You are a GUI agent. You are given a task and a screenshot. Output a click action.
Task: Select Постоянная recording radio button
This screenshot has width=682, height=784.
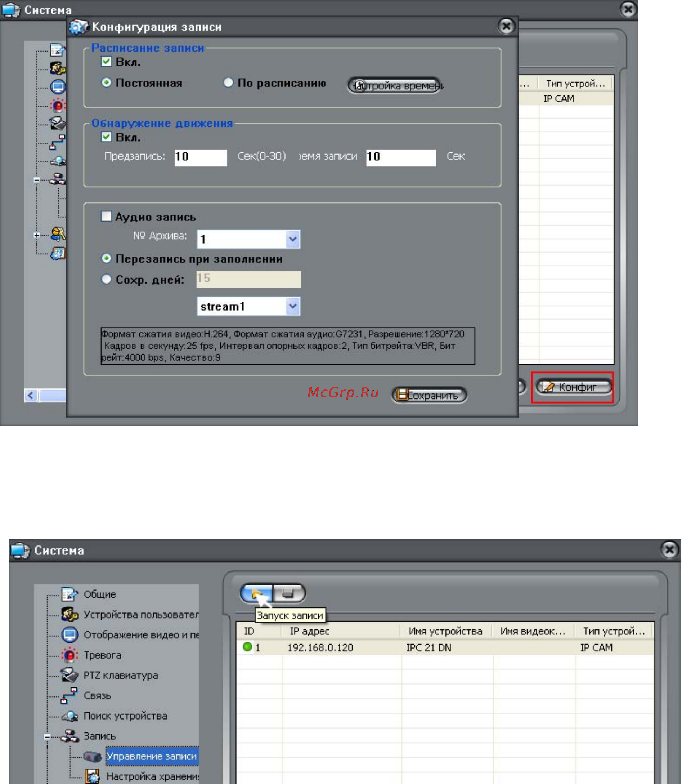coord(106,82)
